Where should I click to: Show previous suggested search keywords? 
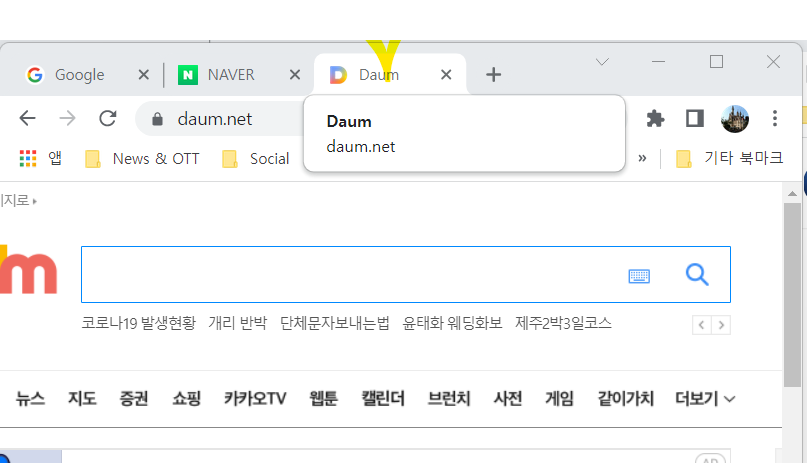coord(701,325)
